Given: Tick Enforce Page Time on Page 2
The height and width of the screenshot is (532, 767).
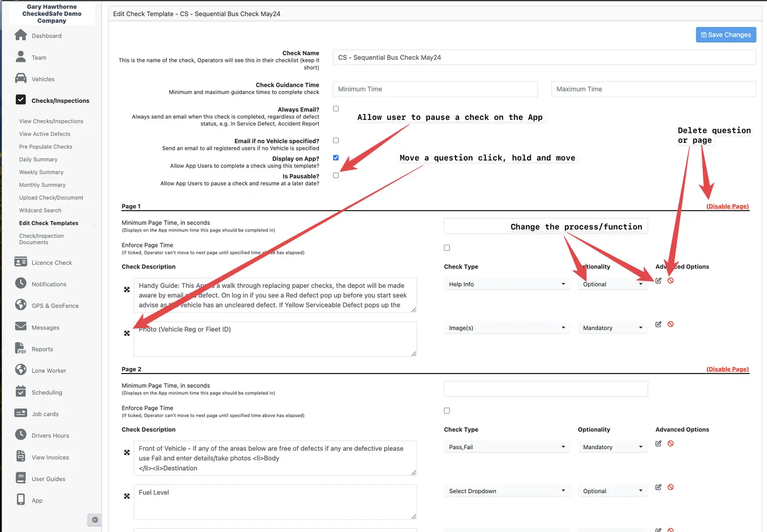Looking at the screenshot, I should (447, 411).
